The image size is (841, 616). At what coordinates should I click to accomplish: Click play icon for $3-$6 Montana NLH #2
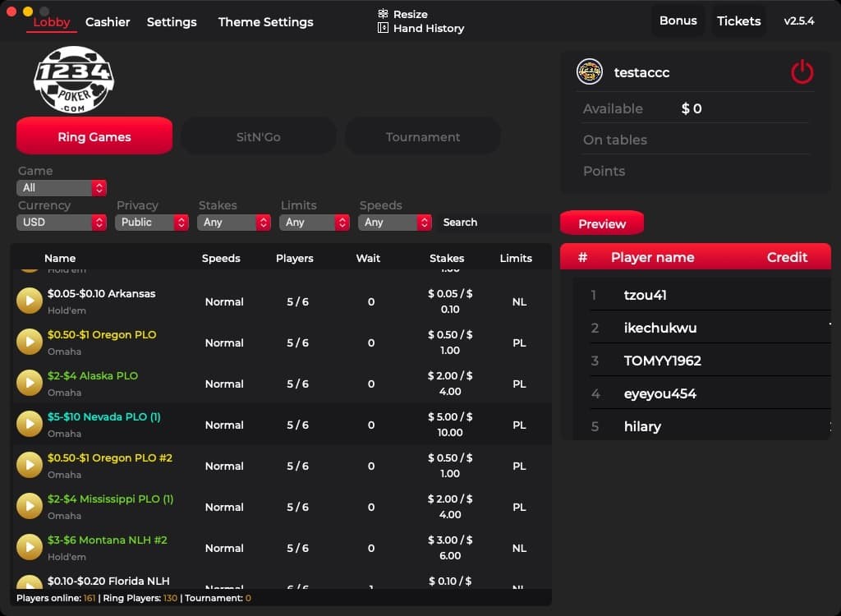click(x=30, y=548)
